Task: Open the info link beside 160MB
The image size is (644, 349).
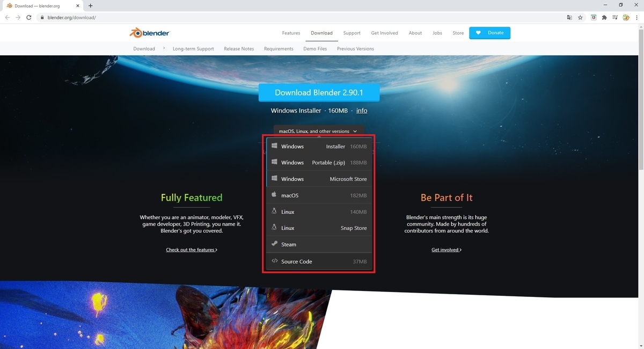Action: (362, 111)
